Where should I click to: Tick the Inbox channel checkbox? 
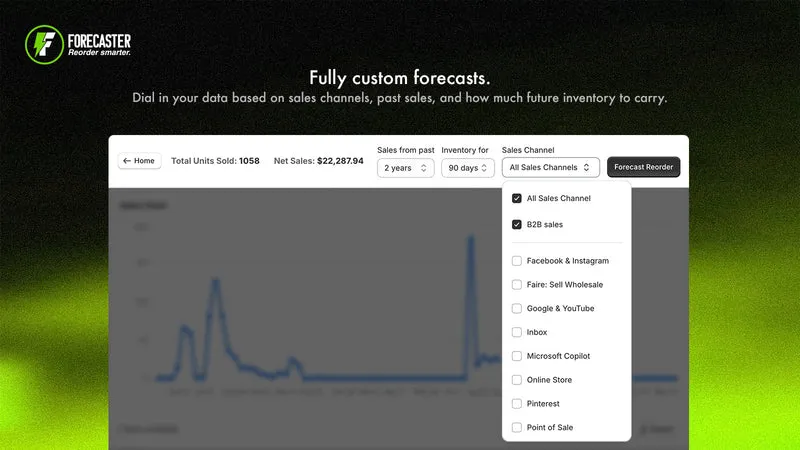(x=517, y=332)
